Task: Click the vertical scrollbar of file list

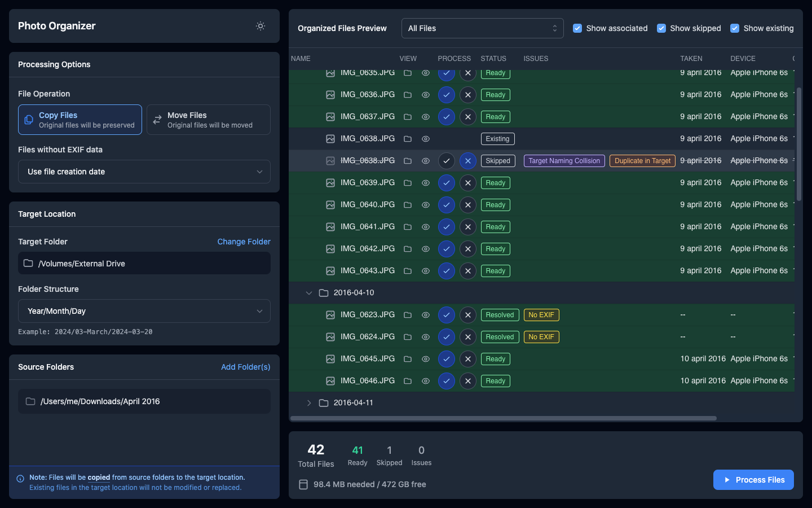Action: tap(798, 144)
